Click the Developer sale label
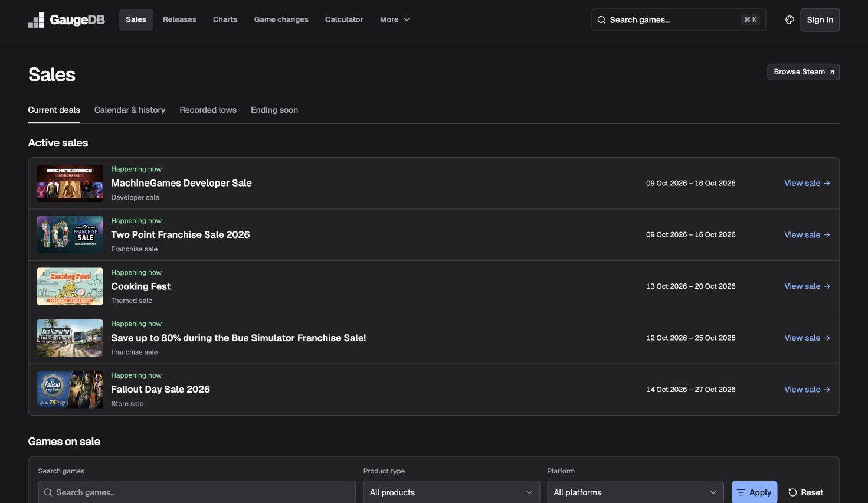 point(135,198)
